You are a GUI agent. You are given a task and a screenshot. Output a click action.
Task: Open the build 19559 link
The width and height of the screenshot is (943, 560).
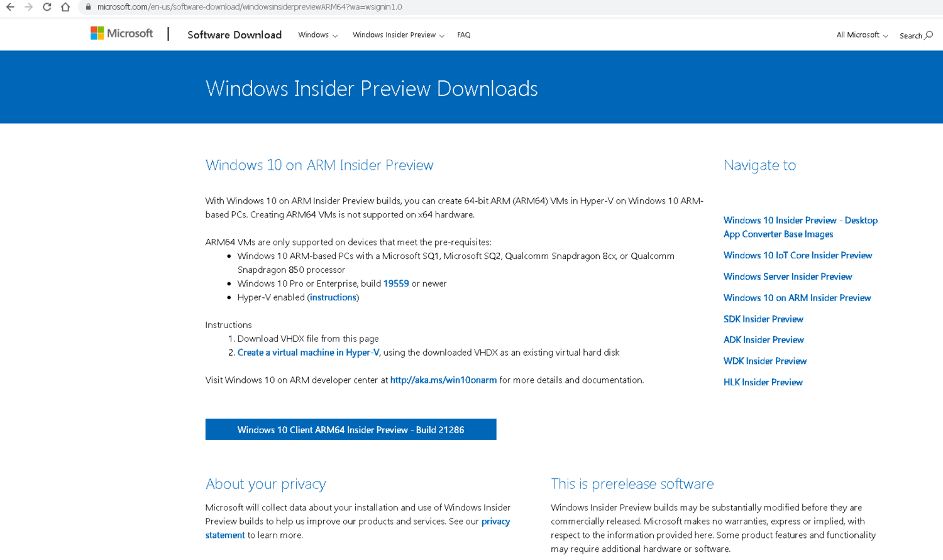pos(396,283)
